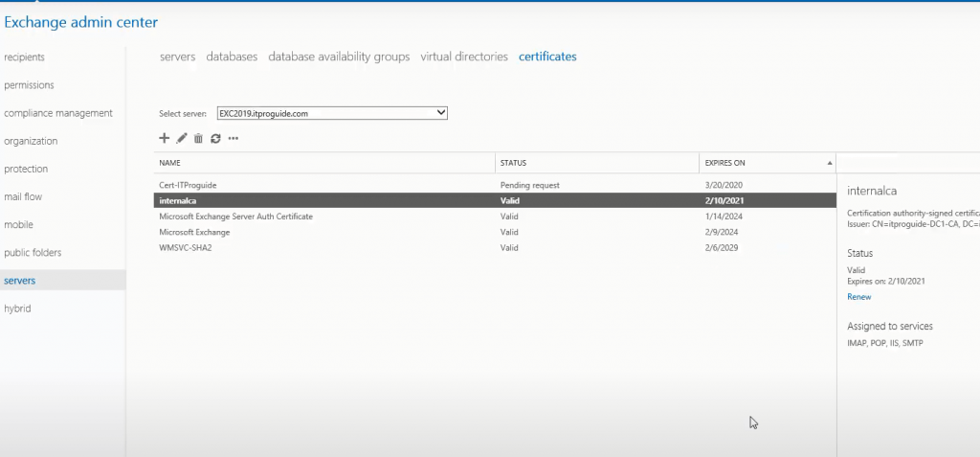The image size is (980, 457).
Task: Open the hybrid section
Action: point(17,308)
